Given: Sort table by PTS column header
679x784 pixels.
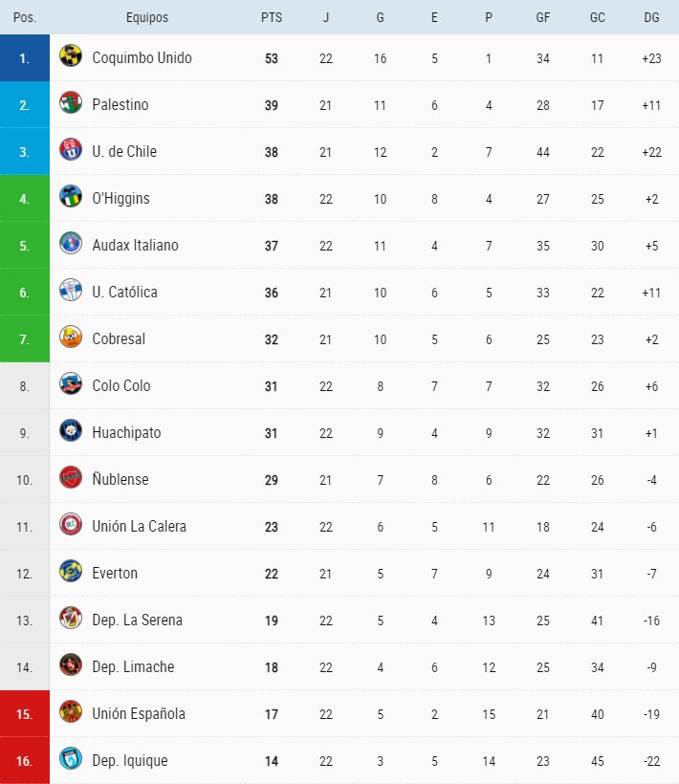Looking at the screenshot, I should coord(271,17).
